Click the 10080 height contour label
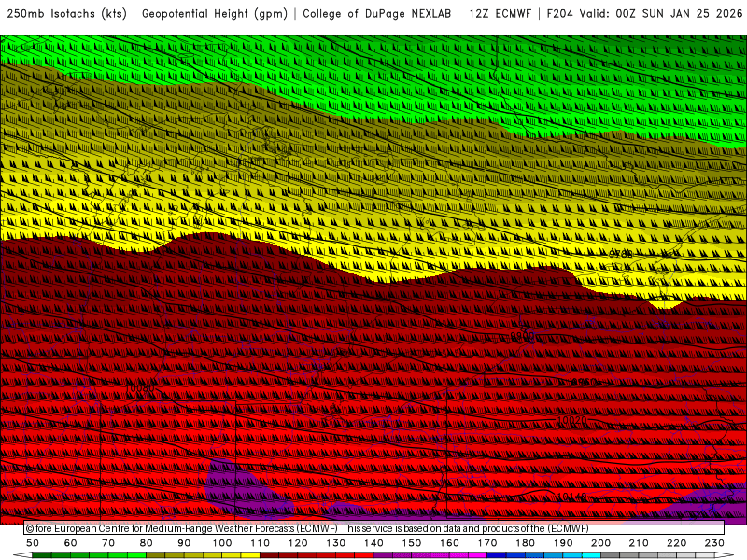 point(139,388)
